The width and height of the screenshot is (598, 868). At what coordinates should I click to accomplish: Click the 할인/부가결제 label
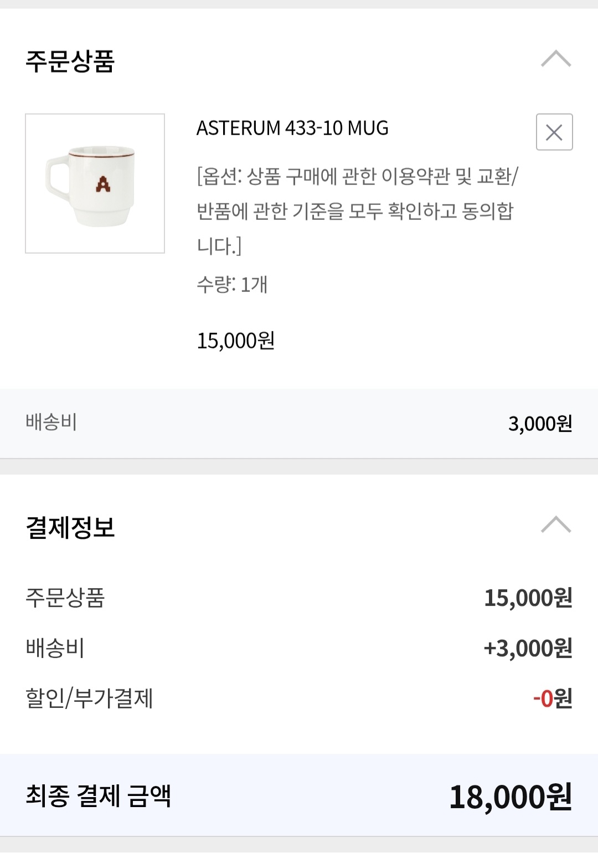(89, 698)
